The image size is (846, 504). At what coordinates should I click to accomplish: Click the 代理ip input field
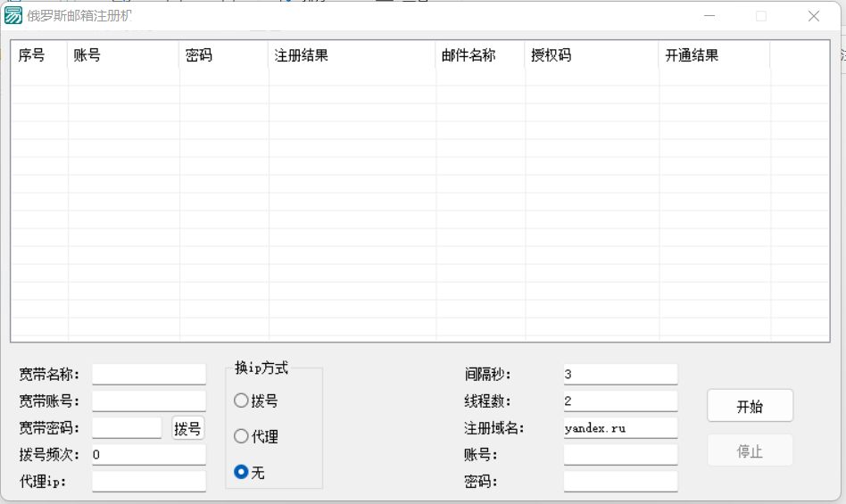148,482
